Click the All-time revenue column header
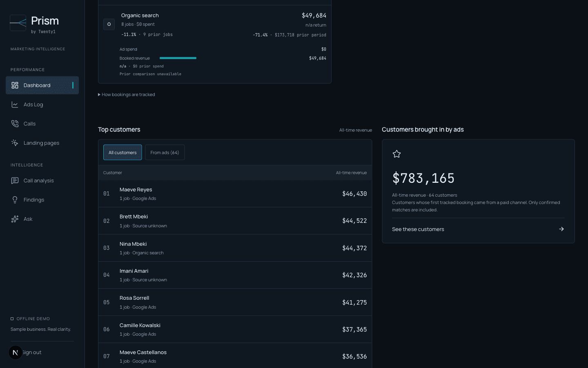 tap(351, 173)
